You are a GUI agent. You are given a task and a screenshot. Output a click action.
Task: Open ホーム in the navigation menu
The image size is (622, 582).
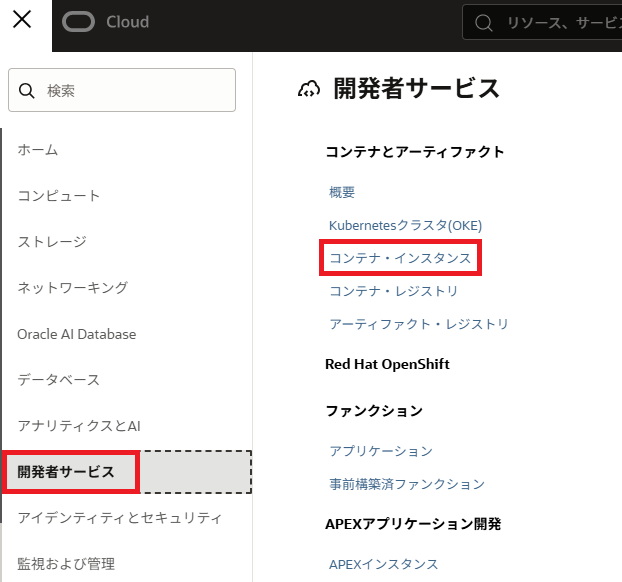pyautogui.click(x=38, y=150)
